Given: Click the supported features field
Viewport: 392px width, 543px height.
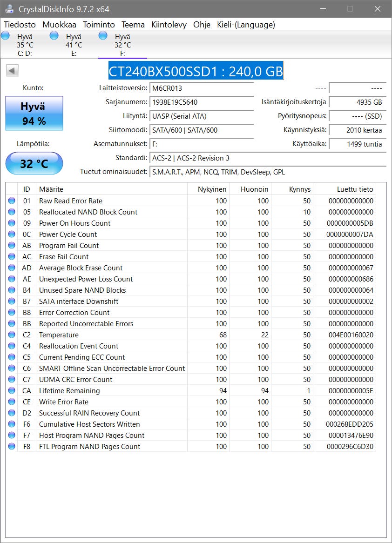Looking at the screenshot, I should 268,172.
